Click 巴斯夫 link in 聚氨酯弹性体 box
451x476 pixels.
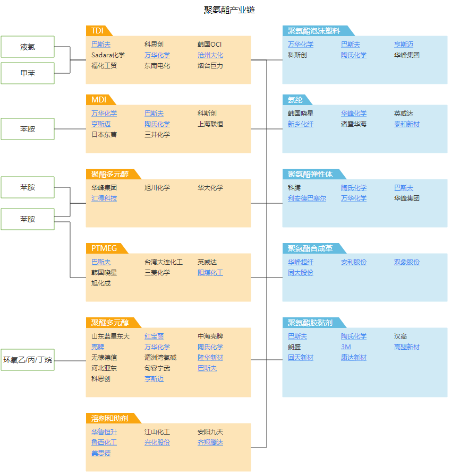point(404,188)
